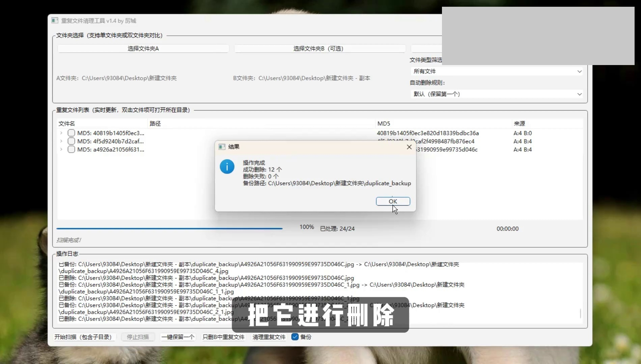641x364 pixels.
Task: Click 只删B中重复文件 button
Action: [223, 337]
